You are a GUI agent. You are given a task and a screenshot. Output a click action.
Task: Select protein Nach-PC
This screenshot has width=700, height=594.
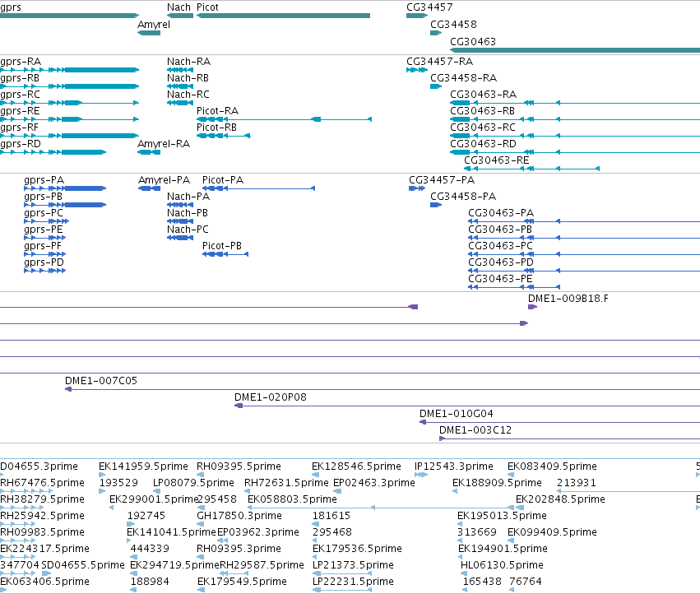click(x=180, y=238)
